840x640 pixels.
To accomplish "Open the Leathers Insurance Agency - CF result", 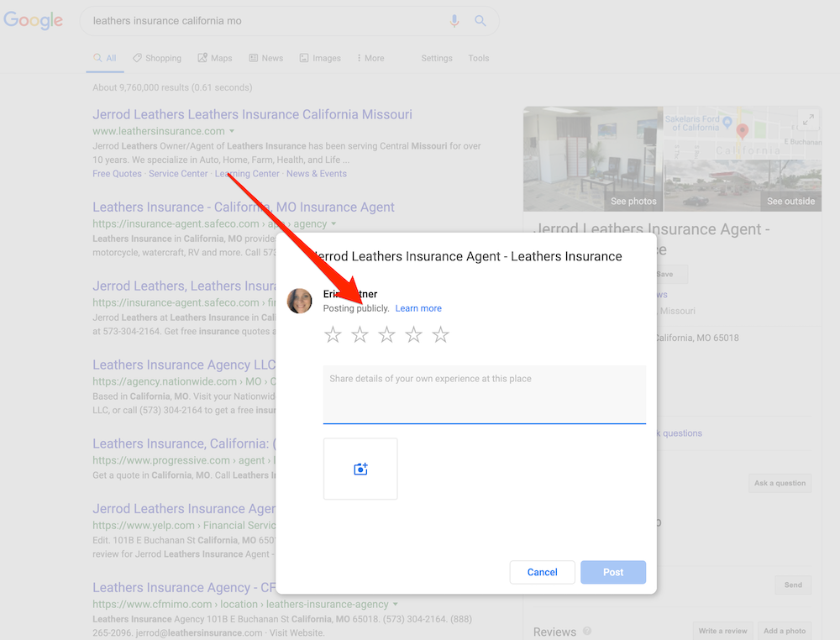I will (x=184, y=588).
